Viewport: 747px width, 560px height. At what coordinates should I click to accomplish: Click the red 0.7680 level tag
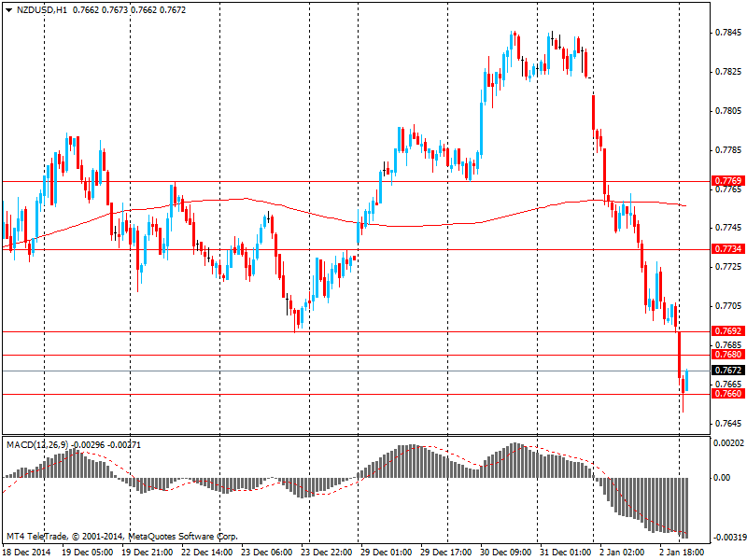pos(727,355)
